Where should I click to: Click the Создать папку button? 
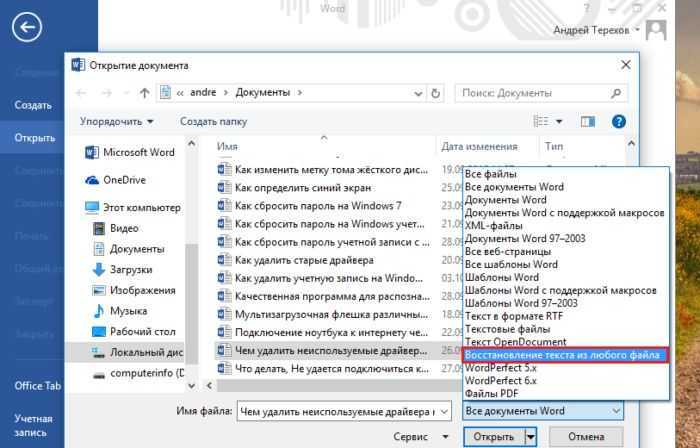213,121
